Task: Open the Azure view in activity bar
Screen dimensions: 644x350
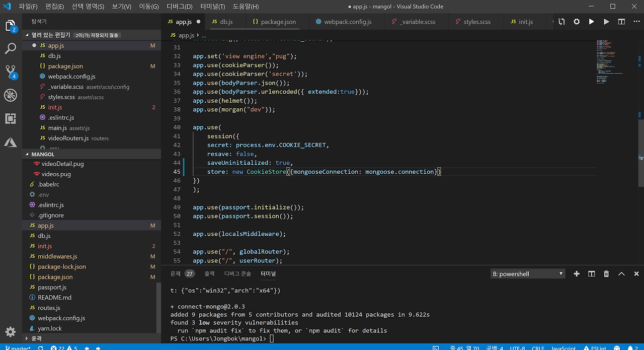Action: tap(11, 142)
